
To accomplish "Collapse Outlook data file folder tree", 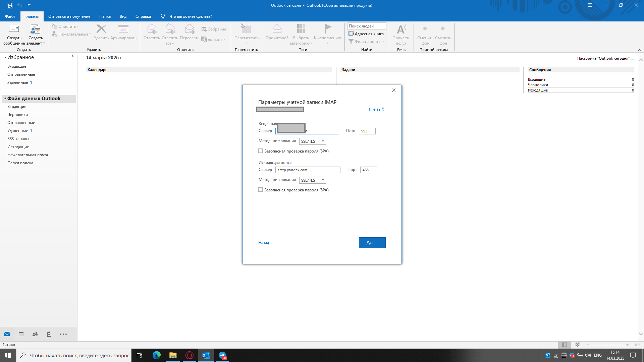I will tap(5, 99).
